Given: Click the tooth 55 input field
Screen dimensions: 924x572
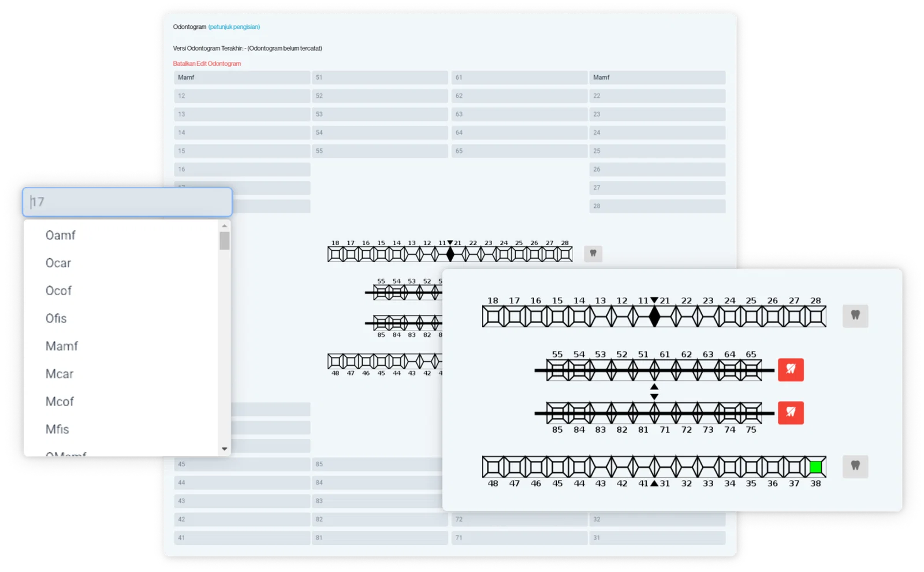Looking at the screenshot, I should coord(380,151).
